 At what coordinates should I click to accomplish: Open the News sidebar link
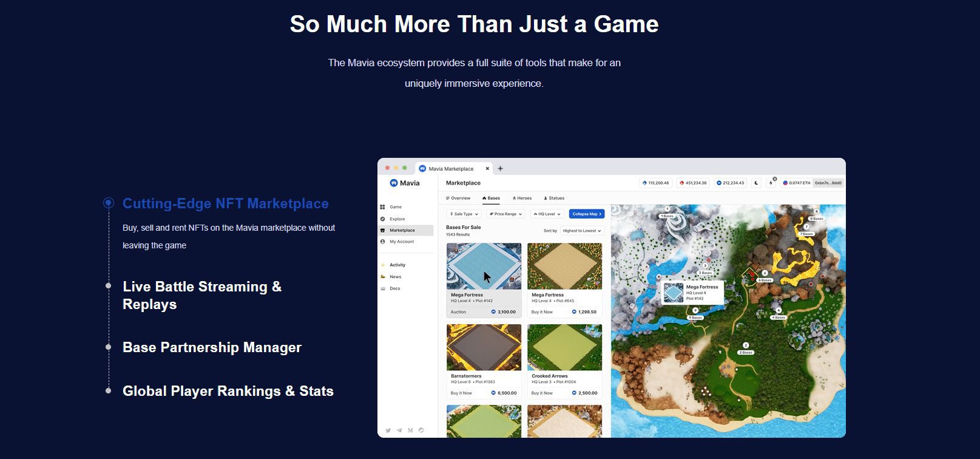pyautogui.click(x=396, y=276)
